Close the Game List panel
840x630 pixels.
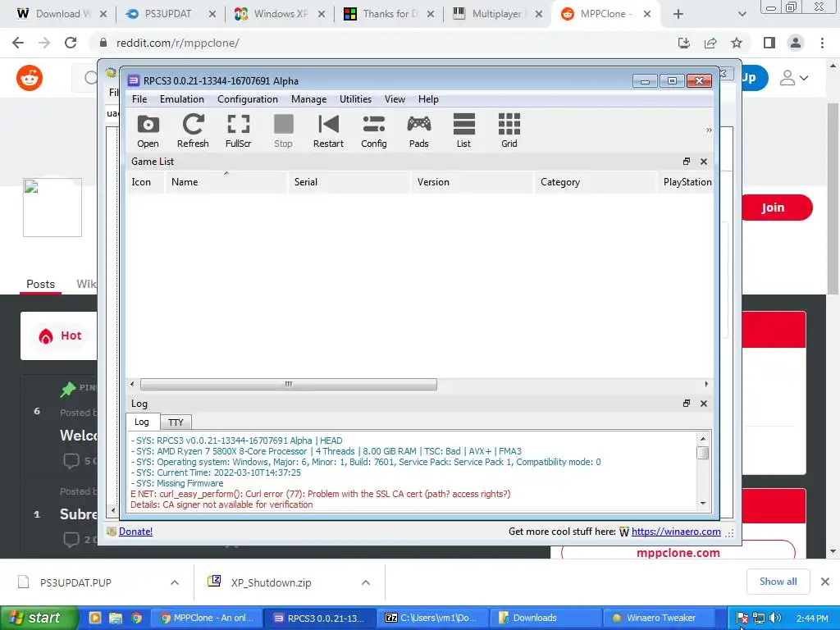click(704, 162)
